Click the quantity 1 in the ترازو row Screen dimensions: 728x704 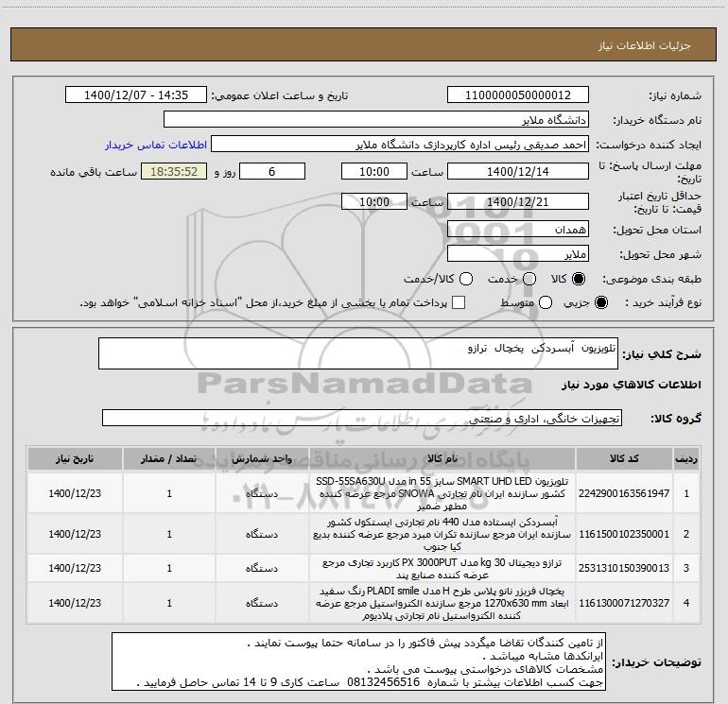click(169, 568)
